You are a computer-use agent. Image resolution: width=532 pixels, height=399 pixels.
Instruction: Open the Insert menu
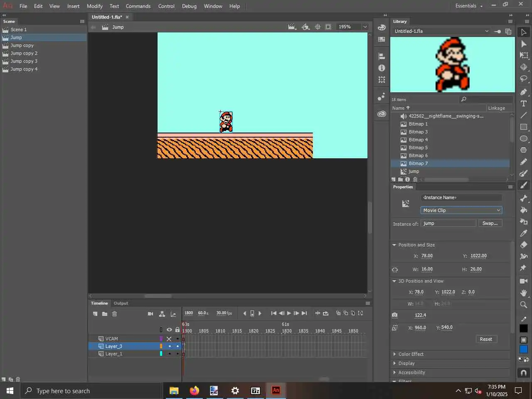[73, 6]
